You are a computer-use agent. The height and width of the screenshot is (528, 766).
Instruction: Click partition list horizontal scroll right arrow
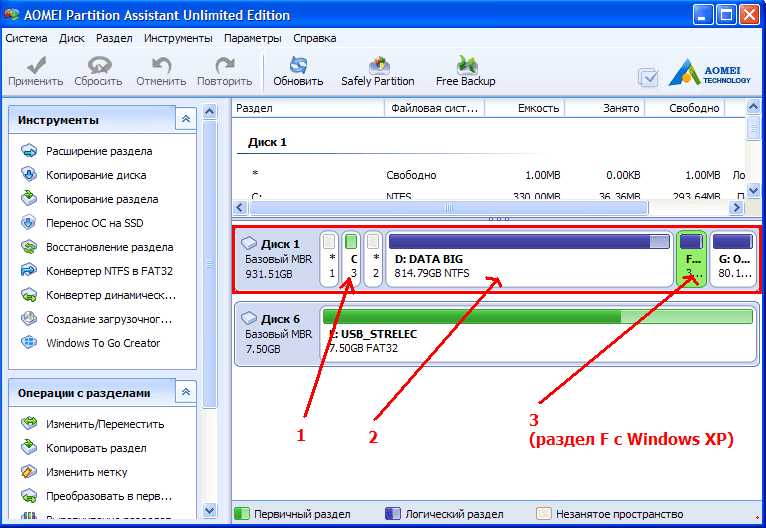tap(736, 208)
